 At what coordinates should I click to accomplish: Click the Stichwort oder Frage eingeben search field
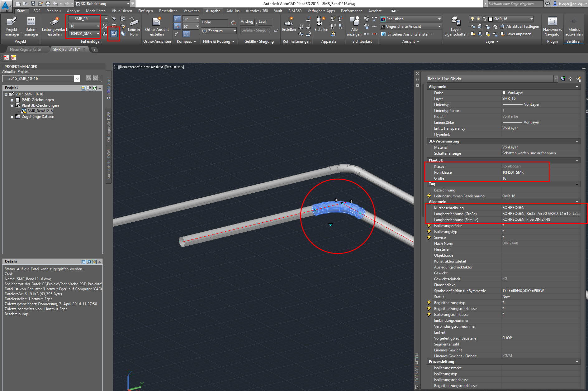pyautogui.click(x=514, y=4)
